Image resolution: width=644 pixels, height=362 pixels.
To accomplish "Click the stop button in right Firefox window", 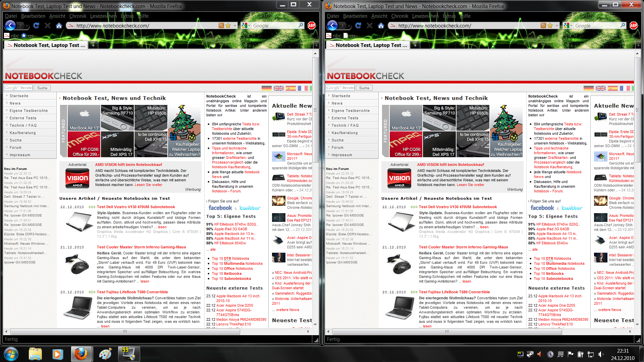I will (370, 25).
